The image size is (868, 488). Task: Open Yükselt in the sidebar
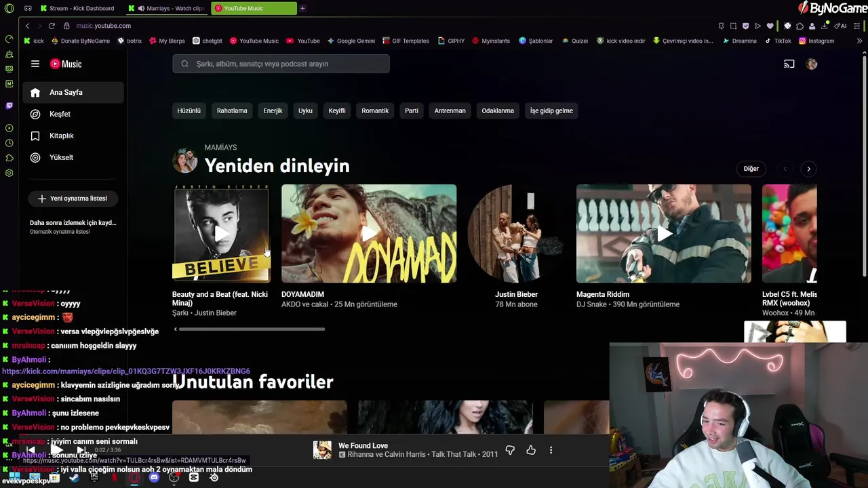coord(73,157)
